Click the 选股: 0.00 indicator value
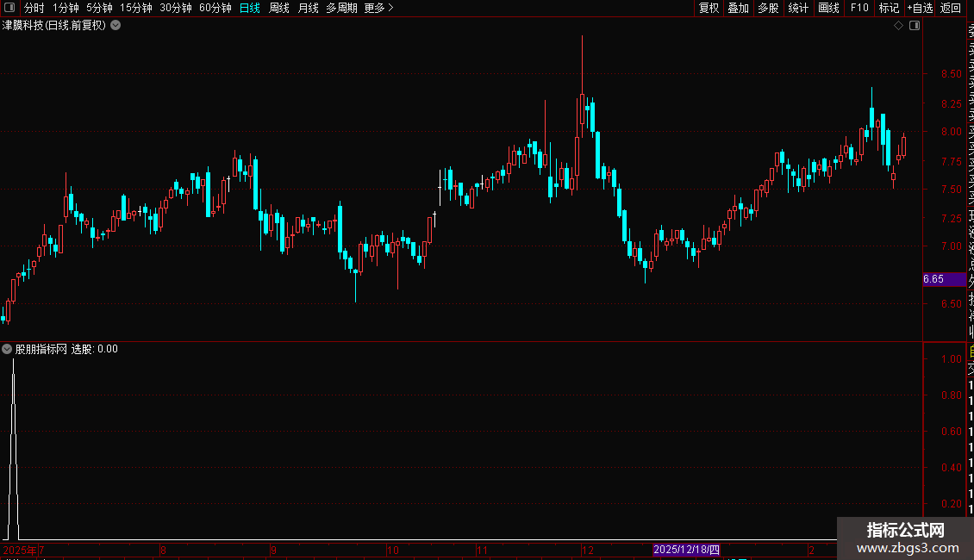 (x=95, y=349)
